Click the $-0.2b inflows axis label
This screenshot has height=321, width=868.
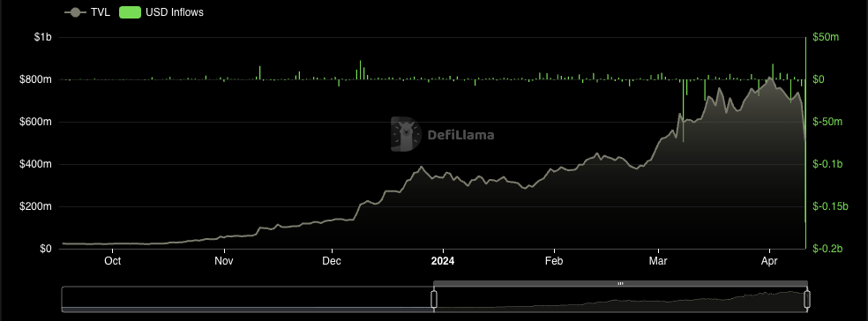coord(827,249)
